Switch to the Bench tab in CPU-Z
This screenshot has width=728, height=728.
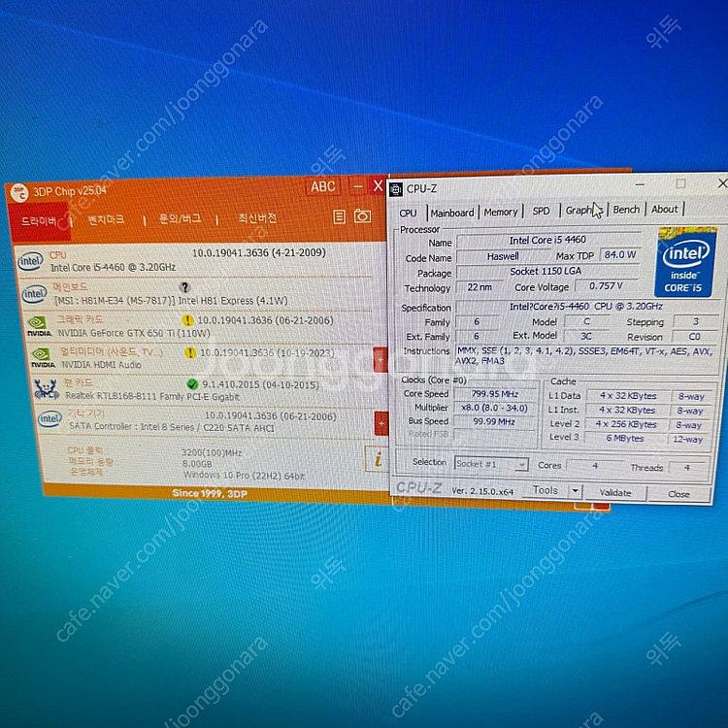626,210
